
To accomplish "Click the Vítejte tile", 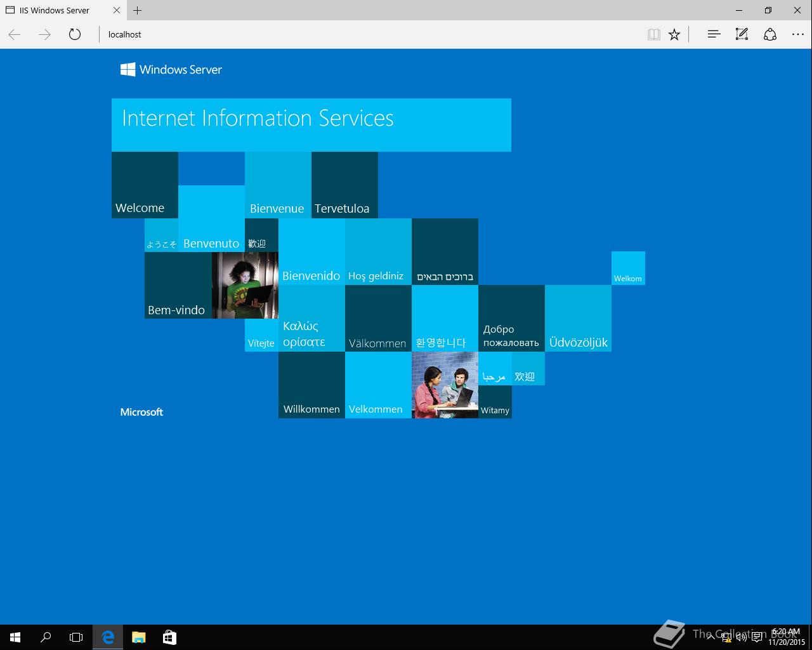I will point(261,335).
